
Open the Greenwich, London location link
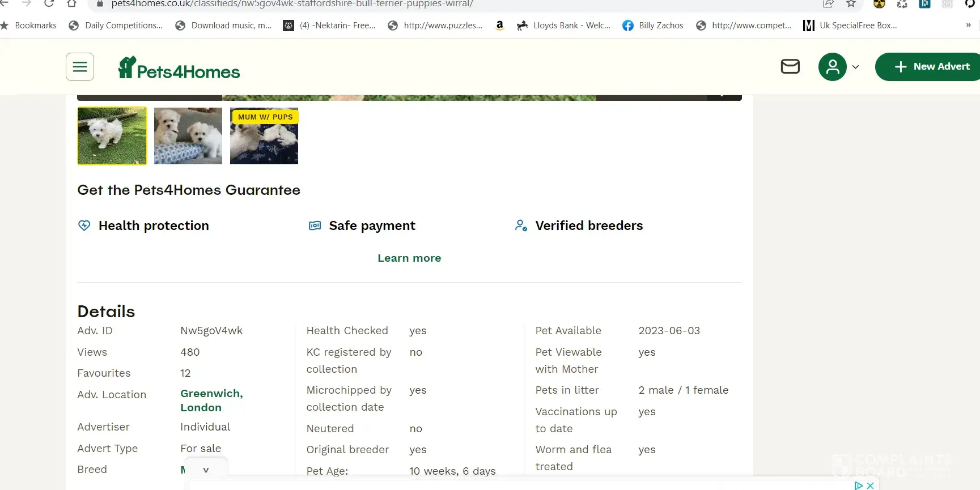point(211,400)
